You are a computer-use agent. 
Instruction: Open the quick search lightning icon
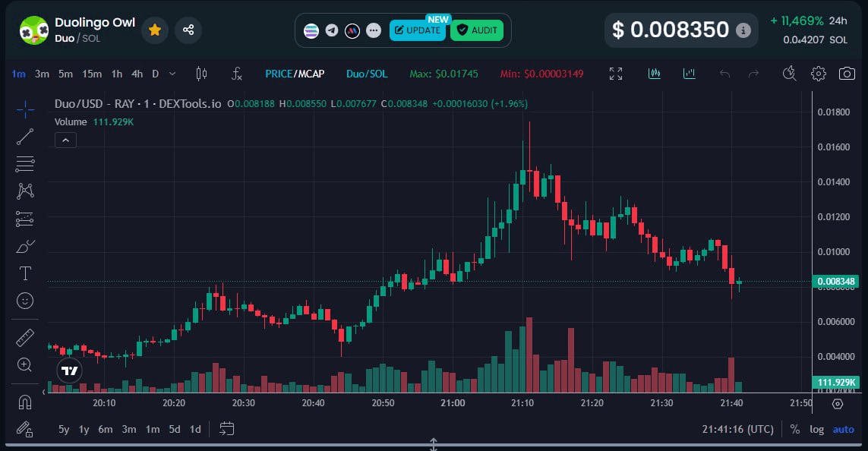[x=789, y=74]
